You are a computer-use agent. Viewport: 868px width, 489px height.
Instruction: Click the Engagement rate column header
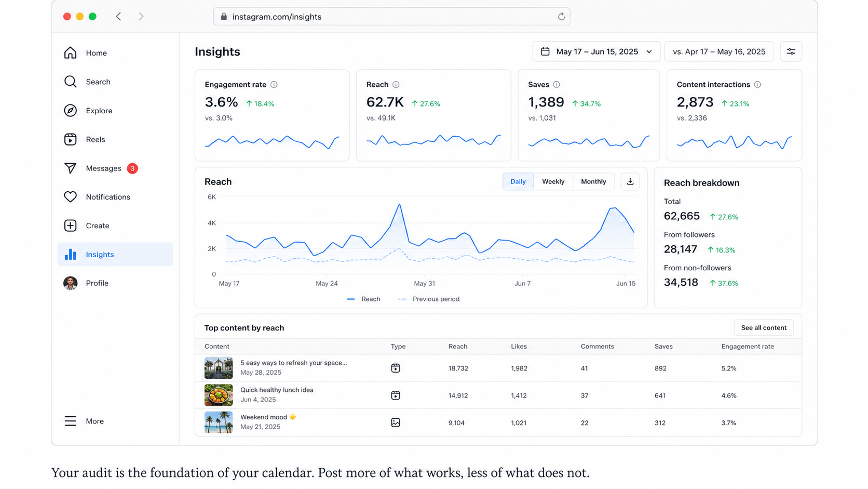click(x=747, y=347)
